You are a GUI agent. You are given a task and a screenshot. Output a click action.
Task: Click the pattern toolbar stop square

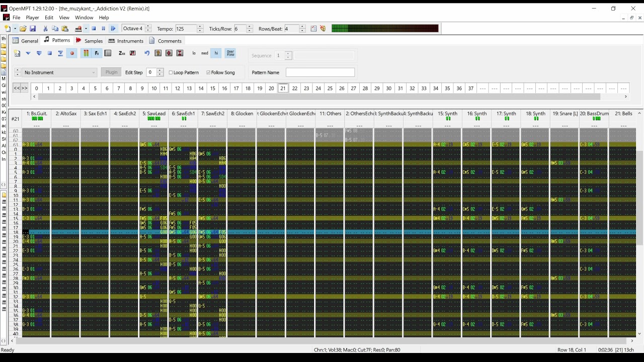pyautogui.click(x=50, y=53)
